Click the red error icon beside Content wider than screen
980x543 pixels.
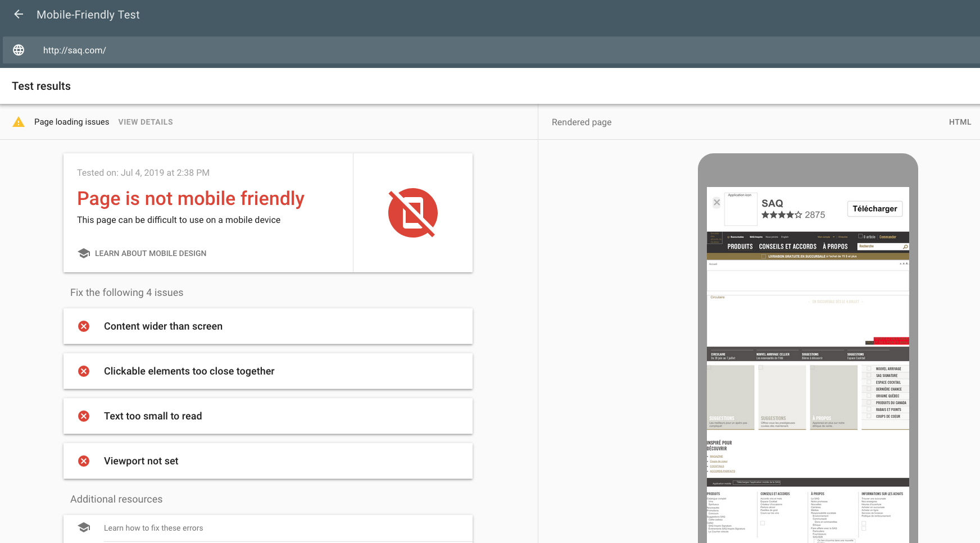tap(84, 326)
